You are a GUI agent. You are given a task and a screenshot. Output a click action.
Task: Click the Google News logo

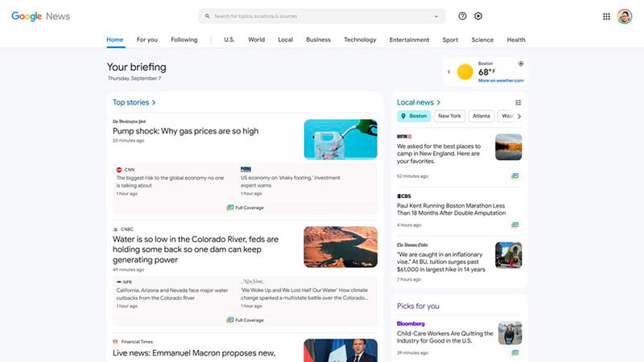click(41, 16)
